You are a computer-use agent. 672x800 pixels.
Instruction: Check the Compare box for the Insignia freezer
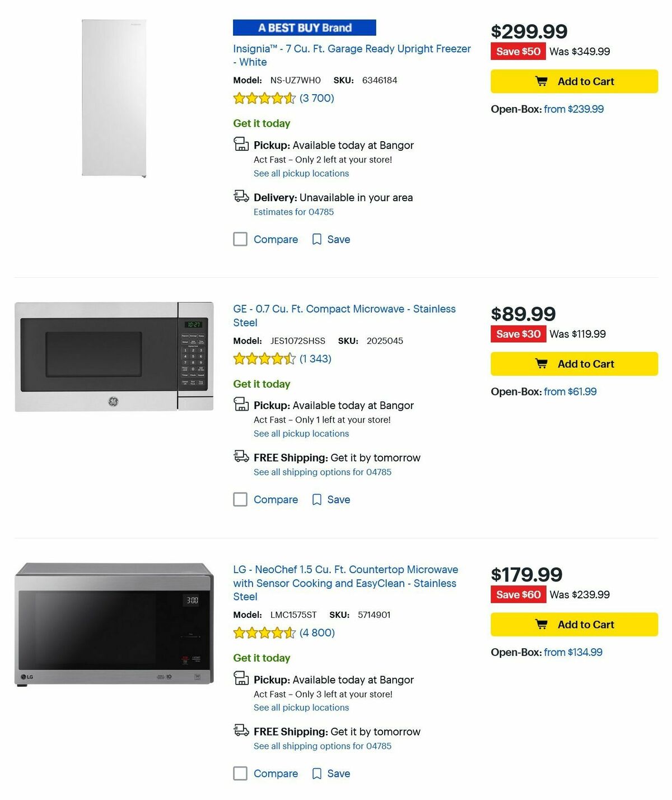pos(240,239)
